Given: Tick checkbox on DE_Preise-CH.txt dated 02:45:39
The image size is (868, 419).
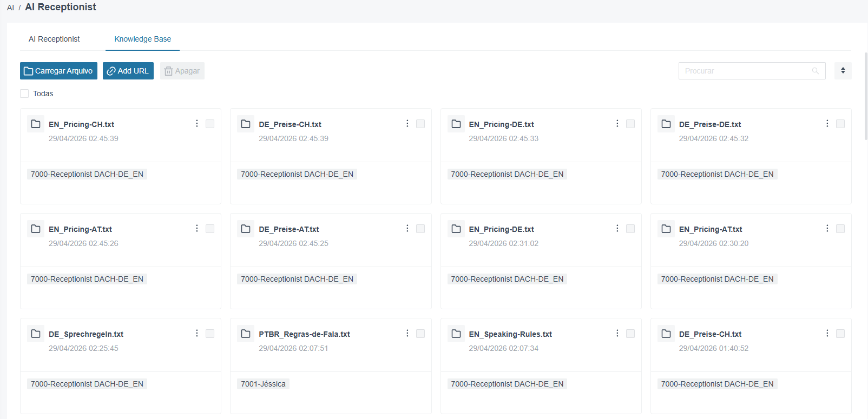Looking at the screenshot, I should 420,124.
